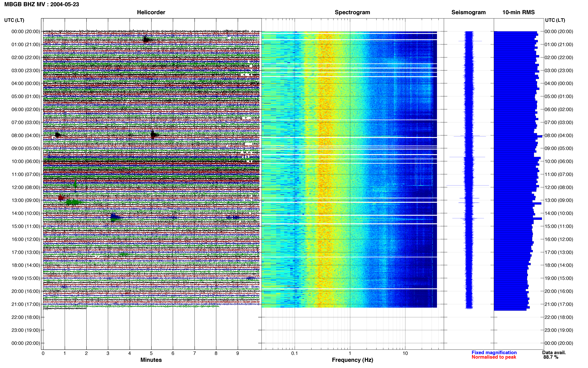588x368 pixels.
Task: Select left time label '01:00 (21:00)'
Action: 26,44
